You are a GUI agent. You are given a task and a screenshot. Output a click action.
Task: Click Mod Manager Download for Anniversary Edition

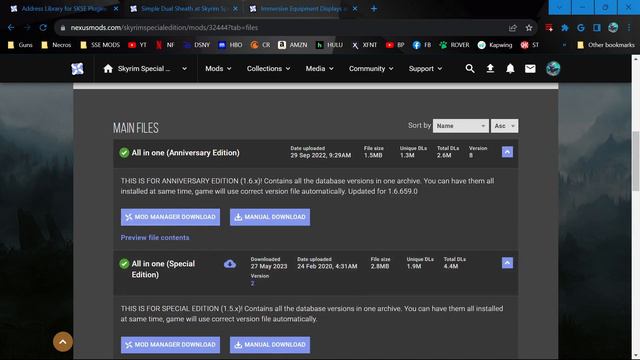pos(170,217)
